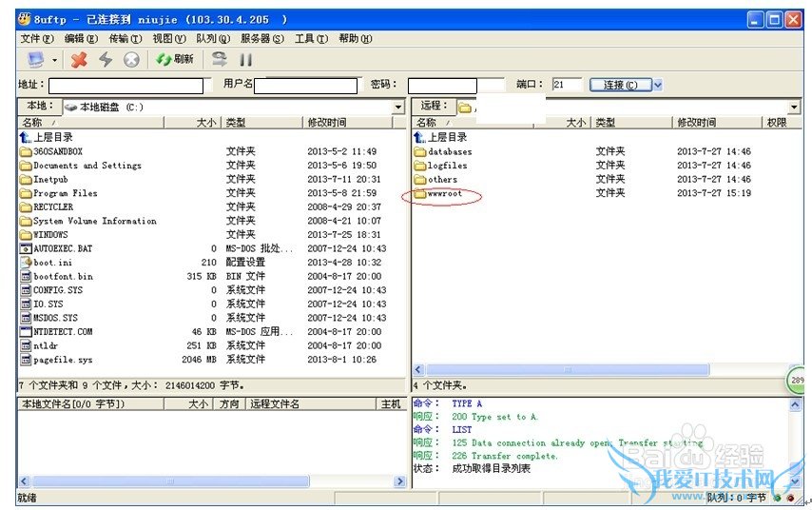Select the IO.SYS file icon

(x=26, y=304)
